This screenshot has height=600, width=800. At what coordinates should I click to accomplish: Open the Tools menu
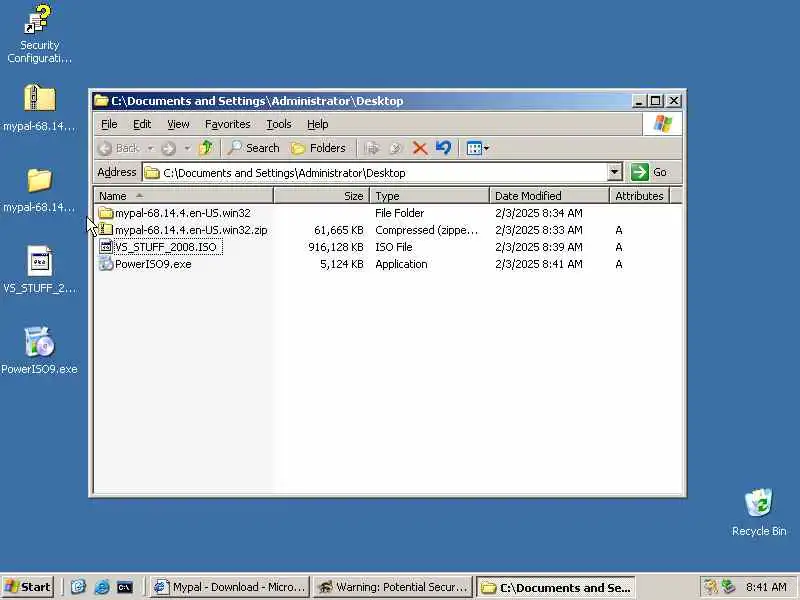pyautogui.click(x=279, y=124)
